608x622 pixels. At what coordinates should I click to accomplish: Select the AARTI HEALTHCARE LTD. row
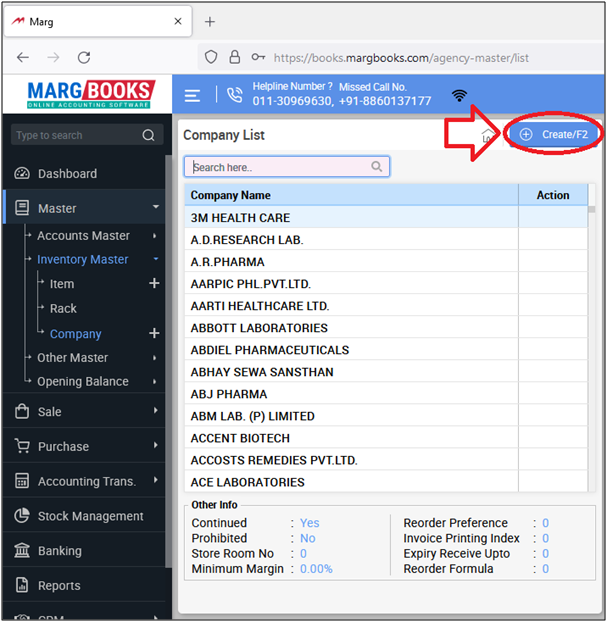click(386, 306)
